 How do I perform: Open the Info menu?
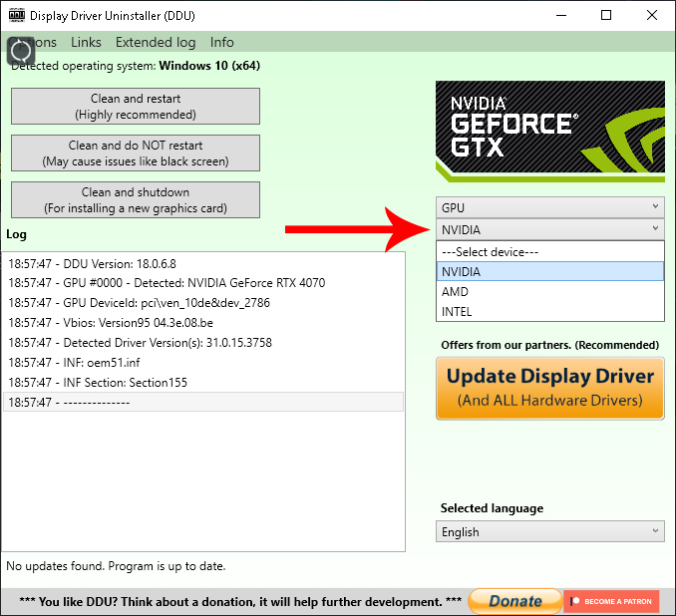pyautogui.click(x=222, y=42)
